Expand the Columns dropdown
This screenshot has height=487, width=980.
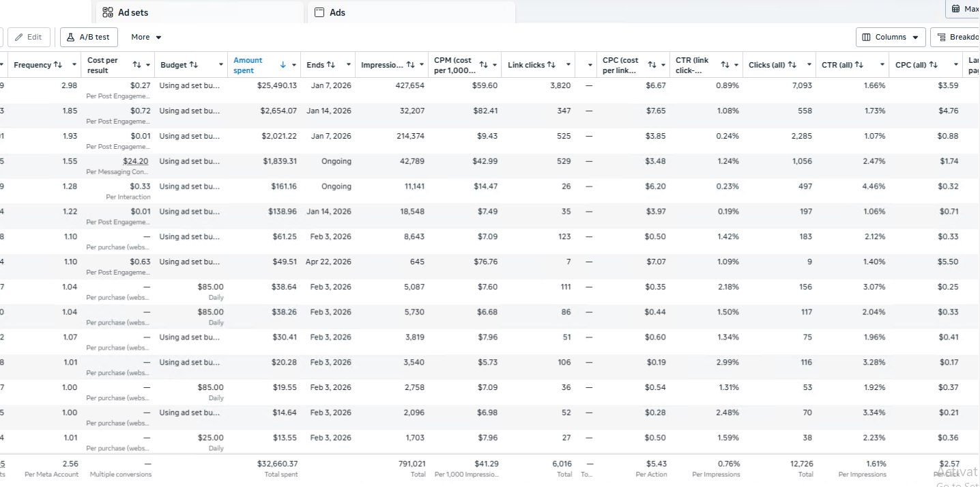point(891,37)
